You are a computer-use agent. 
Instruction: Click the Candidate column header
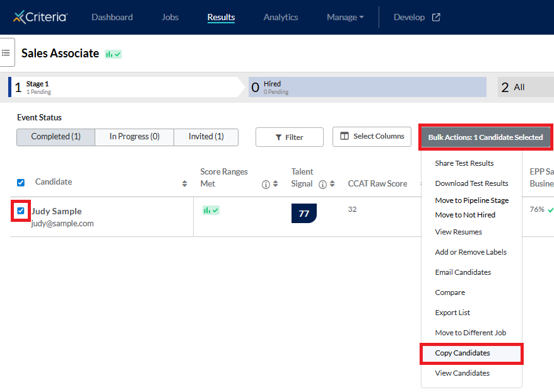(54, 182)
